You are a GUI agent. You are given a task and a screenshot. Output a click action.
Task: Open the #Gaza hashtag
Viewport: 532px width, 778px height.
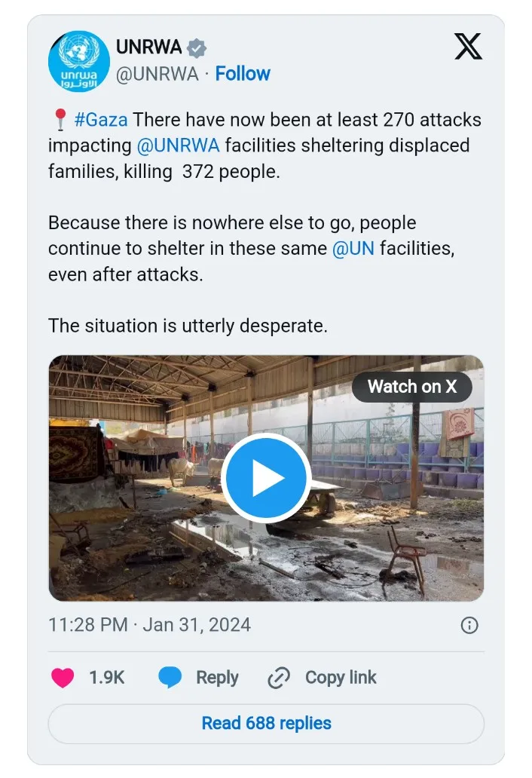(x=101, y=120)
